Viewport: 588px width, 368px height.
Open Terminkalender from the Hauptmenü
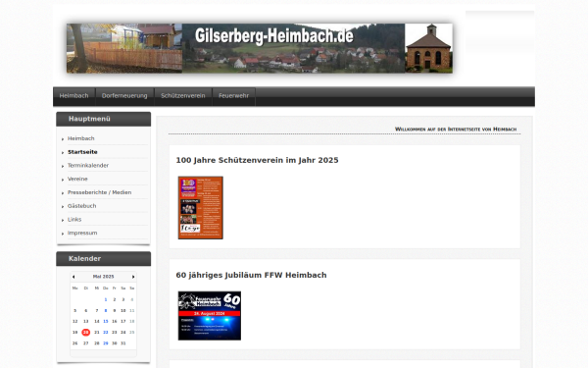[x=88, y=166]
